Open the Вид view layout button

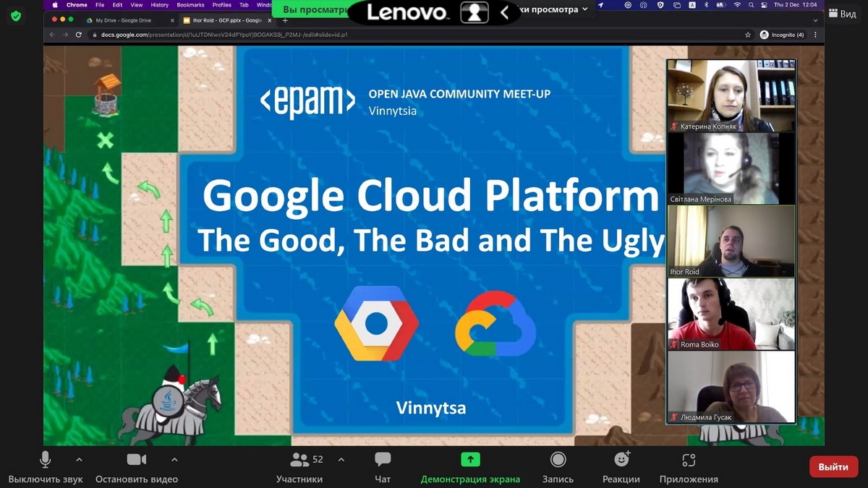click(x=843, y=14)
